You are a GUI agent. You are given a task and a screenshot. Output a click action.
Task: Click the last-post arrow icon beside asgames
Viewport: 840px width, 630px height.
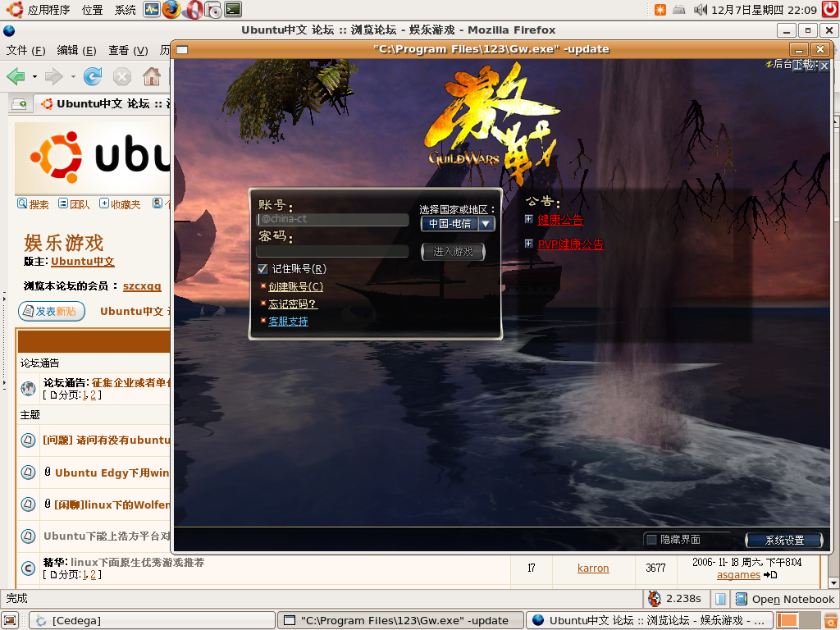[x=770, y=575]
